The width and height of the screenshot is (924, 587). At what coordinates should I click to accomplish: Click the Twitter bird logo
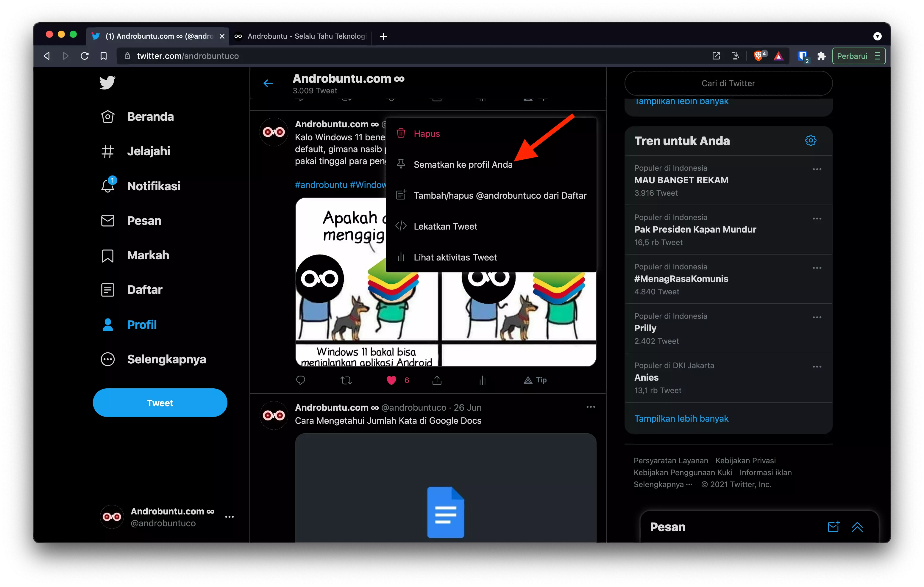point(107,82)
